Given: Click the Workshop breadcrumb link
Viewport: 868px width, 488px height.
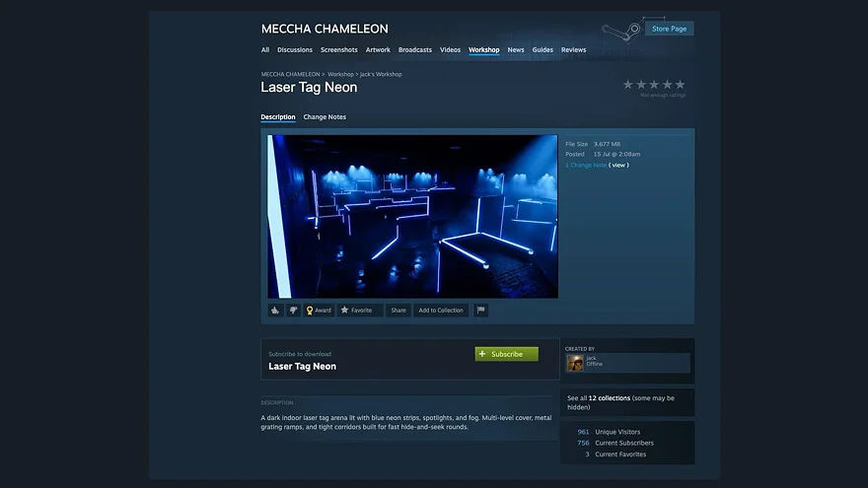Looking at the screenshot, I should [340, 74].
